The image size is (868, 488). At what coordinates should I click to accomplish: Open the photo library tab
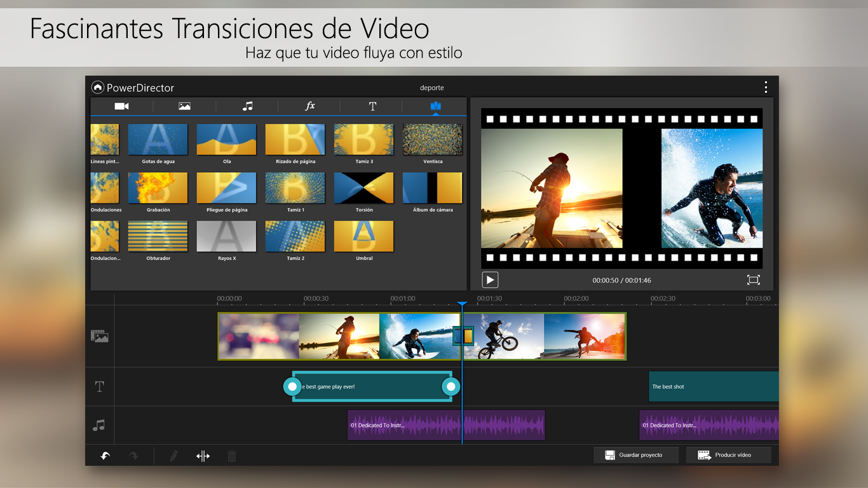[184, 106]
